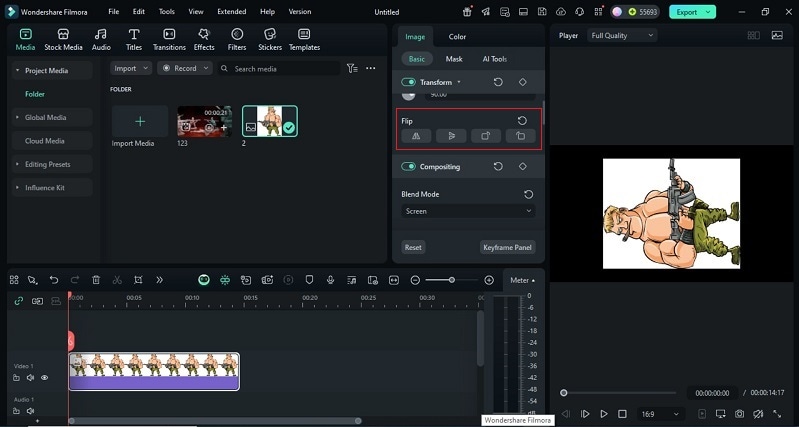This screenshot has height=427, width=799.
Task: Open the 16:9 aspect ratio dropdown
Action: (660, 414)
